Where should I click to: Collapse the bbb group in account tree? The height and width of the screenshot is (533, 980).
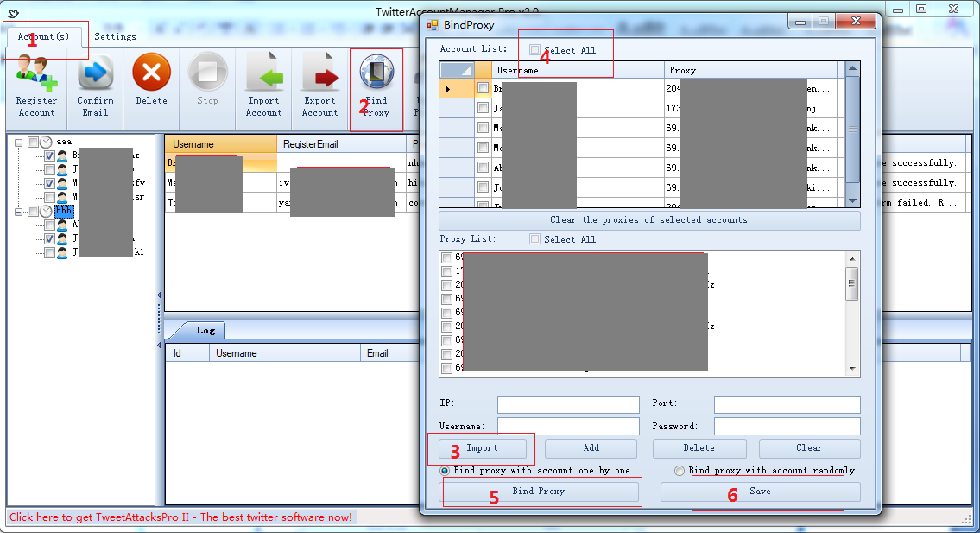click(19, 212)
